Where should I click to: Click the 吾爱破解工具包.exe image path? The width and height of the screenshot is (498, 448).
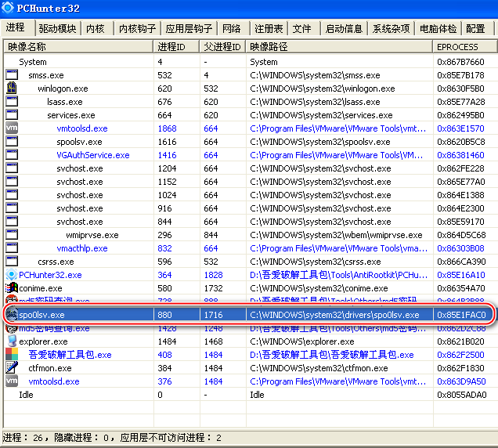[331, 355]
